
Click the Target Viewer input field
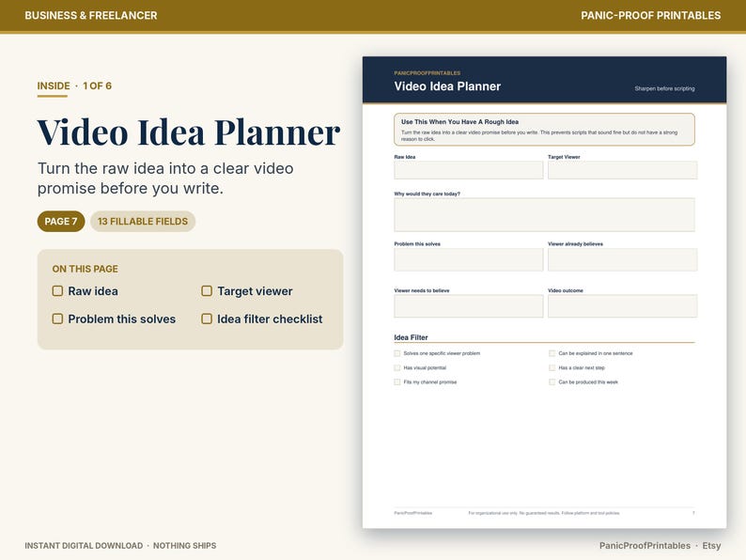coord(622,170)
